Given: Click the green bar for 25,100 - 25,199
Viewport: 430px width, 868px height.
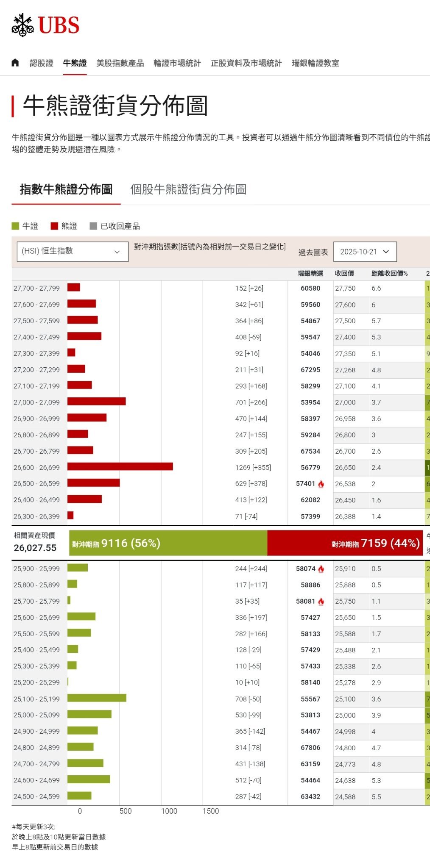Looking at the screenshot, I should (97, 698).
